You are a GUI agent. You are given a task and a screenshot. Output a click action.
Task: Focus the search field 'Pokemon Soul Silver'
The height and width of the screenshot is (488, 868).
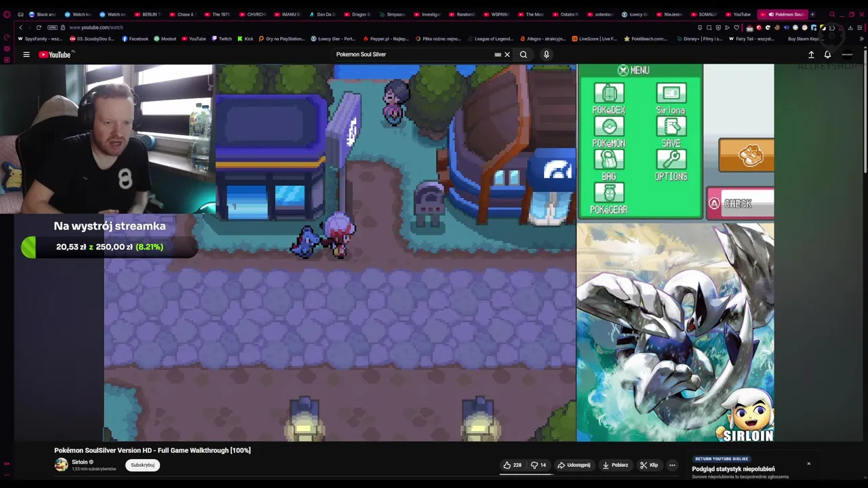(x=414, y=55)
